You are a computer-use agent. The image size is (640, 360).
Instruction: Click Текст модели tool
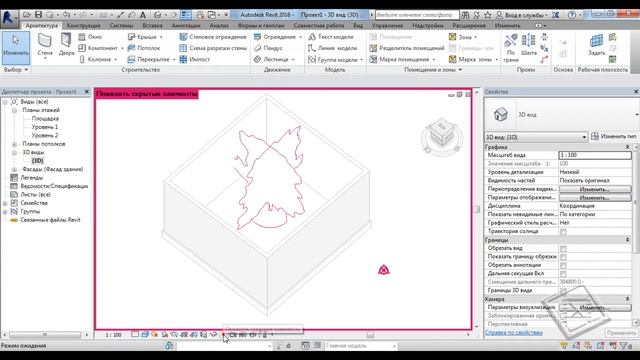click(331, 37)
